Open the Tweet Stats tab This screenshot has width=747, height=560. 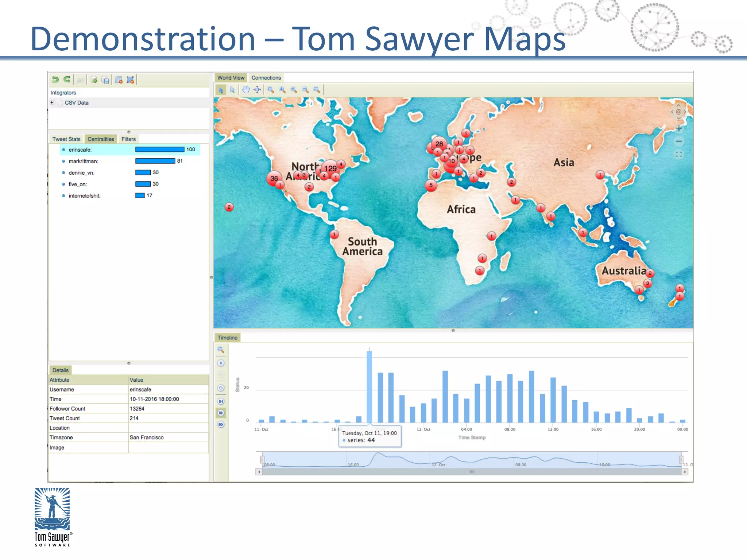point(66,139)
